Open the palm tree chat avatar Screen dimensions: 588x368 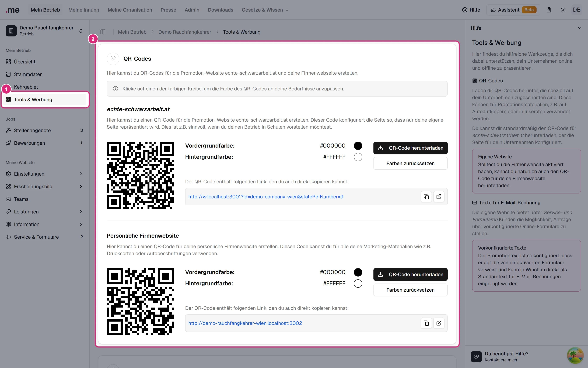click(575, 355)
